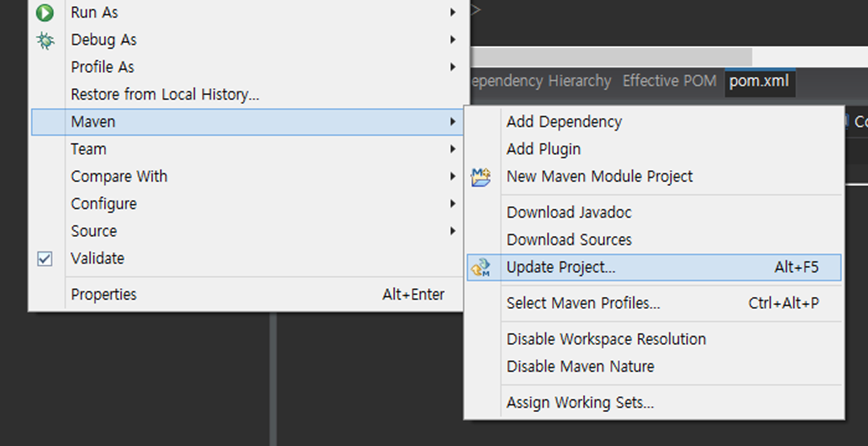Open the Debug As menu entry
Viewport: 868px width, 446px height.
point(247,40)
